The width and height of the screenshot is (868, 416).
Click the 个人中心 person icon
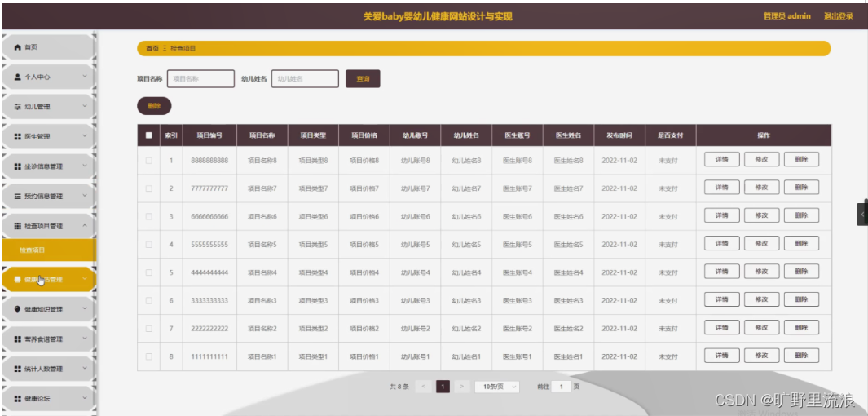(17, 77)
